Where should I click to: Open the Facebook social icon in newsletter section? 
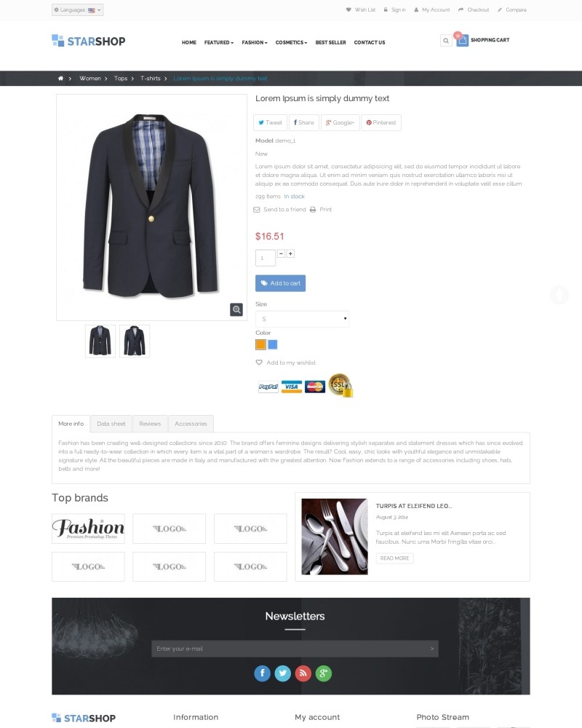[x=262, y=673]
